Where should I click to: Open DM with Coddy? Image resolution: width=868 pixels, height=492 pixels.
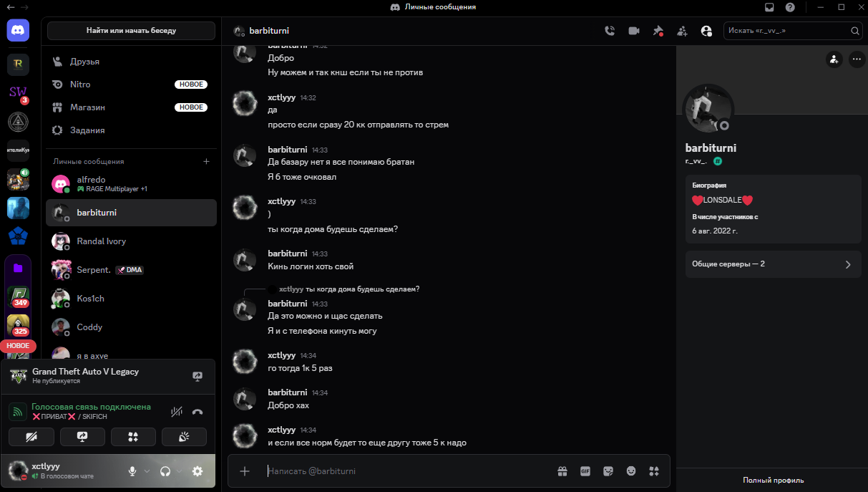tap(131, 327)
